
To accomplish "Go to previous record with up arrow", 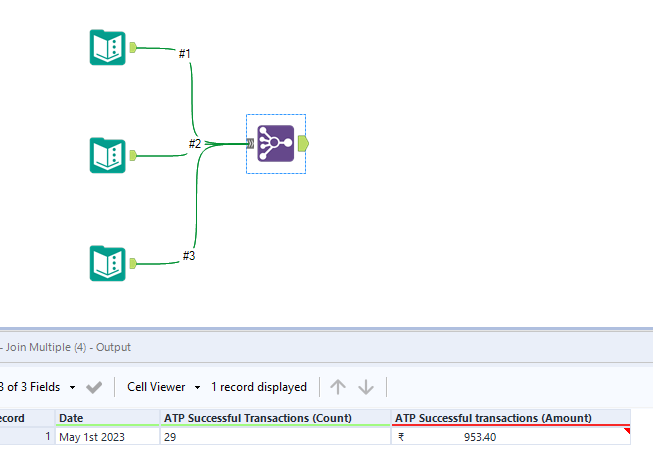I will click(x=338, y=387).
